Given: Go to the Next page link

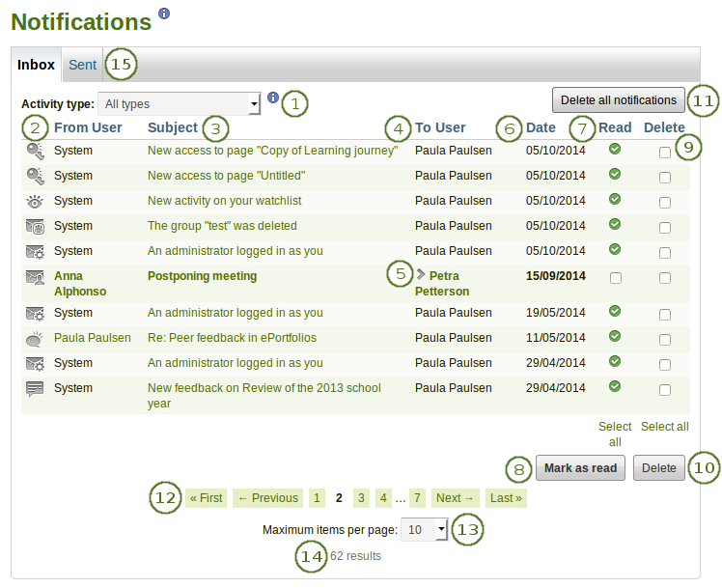Looking at the screenshot, I should tap(455, 498).
